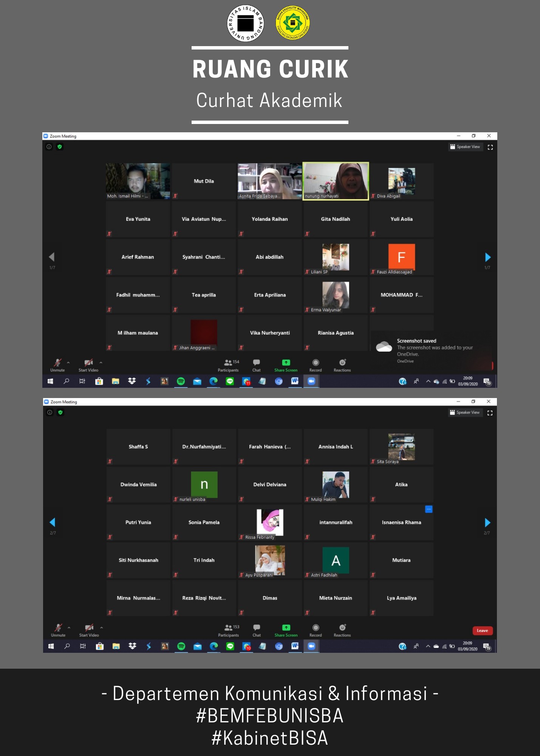Screen dimensions: 540x756
Task: Click Yolanda Raihan participant tile
Action: tap(270, 219)
